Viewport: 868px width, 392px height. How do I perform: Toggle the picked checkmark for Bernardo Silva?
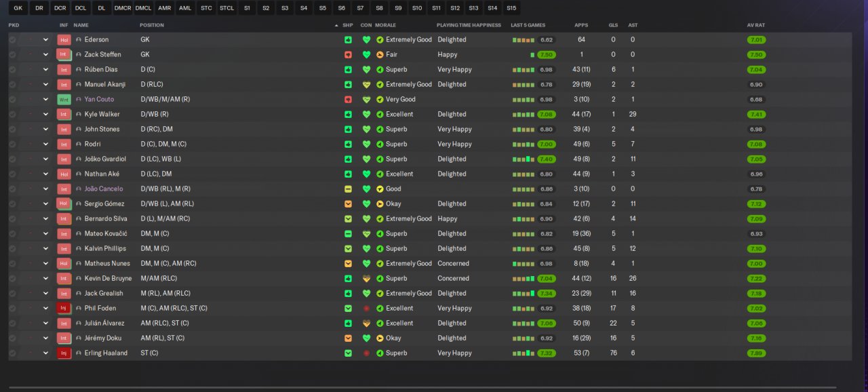tap(12, 218)
